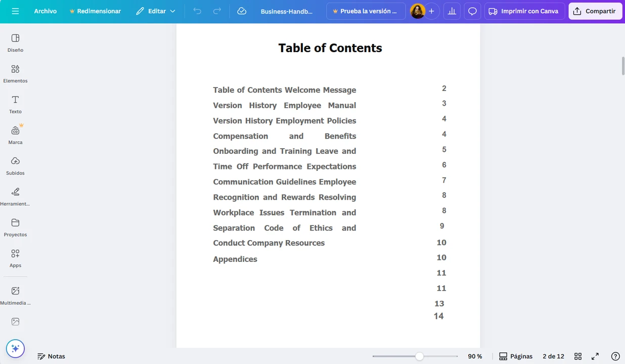Image resolution: width=625 pixels, height=364 pixels.
Task: Select the Appendices line of text
Action: click(x=235, y=259)
